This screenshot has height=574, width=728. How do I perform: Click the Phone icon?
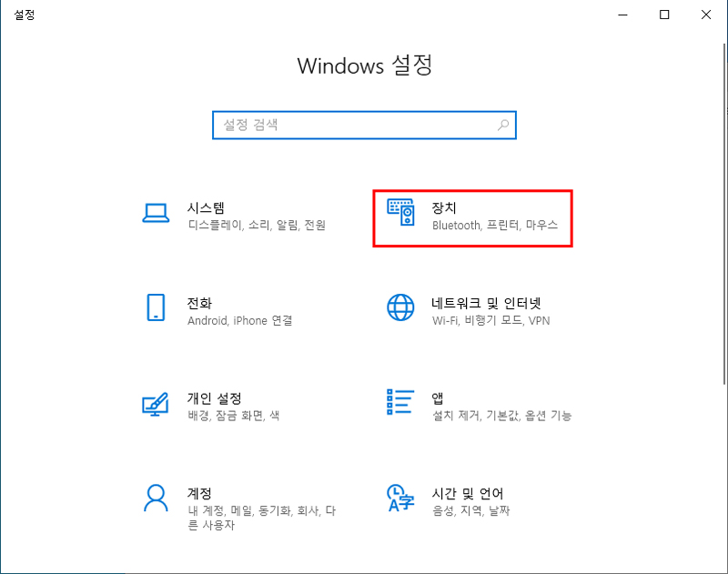(x=156, y=307)
